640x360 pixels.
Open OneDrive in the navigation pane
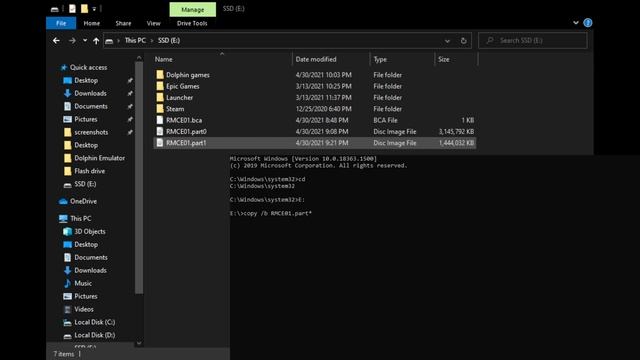(83, 201)
